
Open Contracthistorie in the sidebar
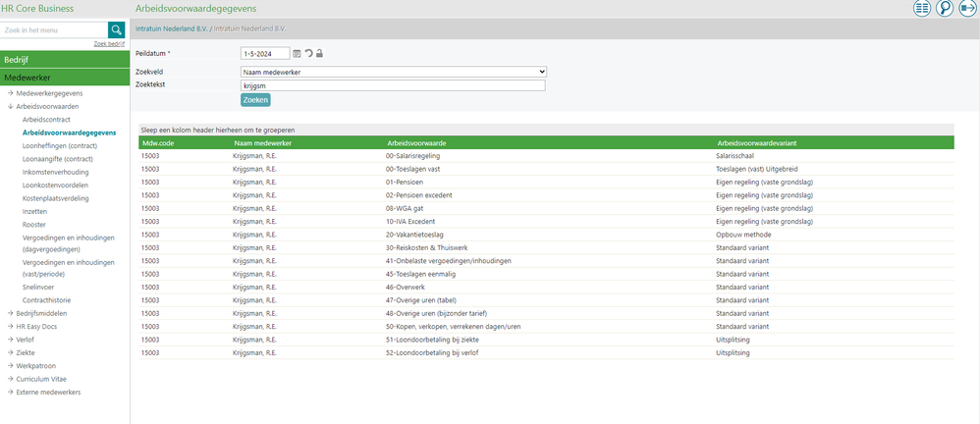46,300
